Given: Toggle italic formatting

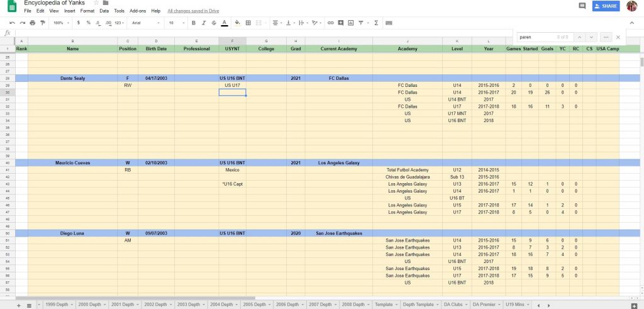Looking at the screenshot, I should [204, 23].
